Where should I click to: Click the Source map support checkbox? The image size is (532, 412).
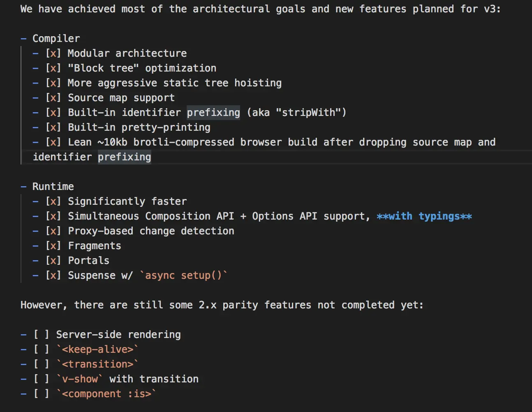pyautogui.click(x=53, y=98)
